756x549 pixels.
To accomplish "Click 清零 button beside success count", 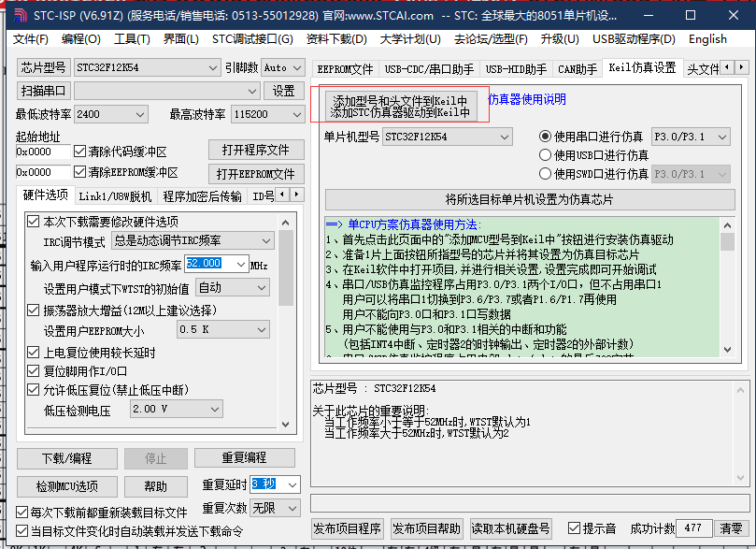I will (732, 528).
